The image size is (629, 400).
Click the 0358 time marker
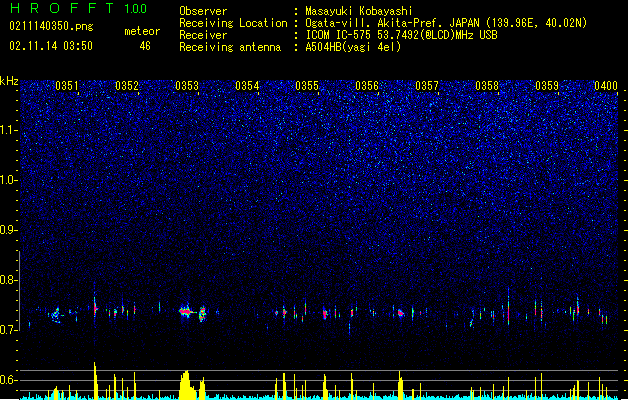point(487,86)
